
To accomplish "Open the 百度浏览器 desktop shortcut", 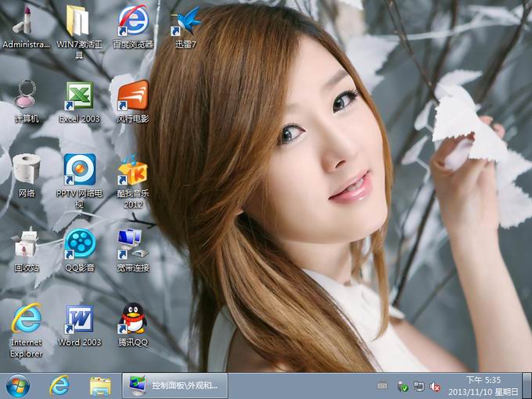I will (x=132, y=21).
